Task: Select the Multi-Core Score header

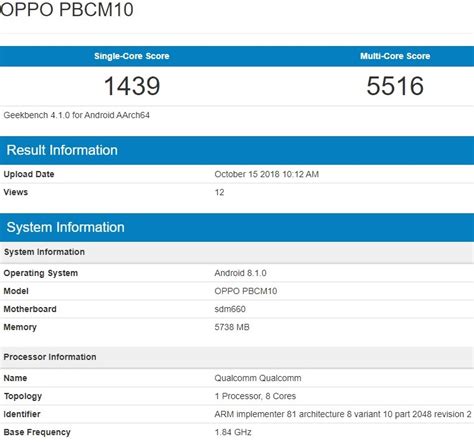Action: 395,56
